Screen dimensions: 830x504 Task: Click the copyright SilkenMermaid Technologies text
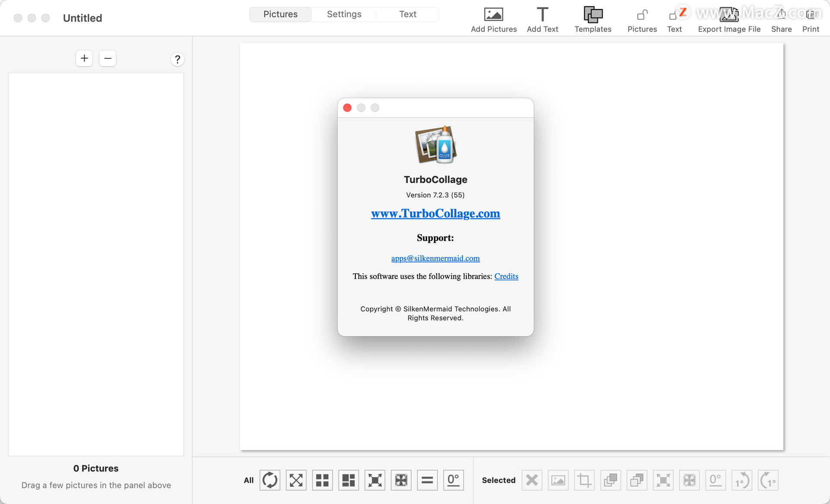click(x=435, y=313)
